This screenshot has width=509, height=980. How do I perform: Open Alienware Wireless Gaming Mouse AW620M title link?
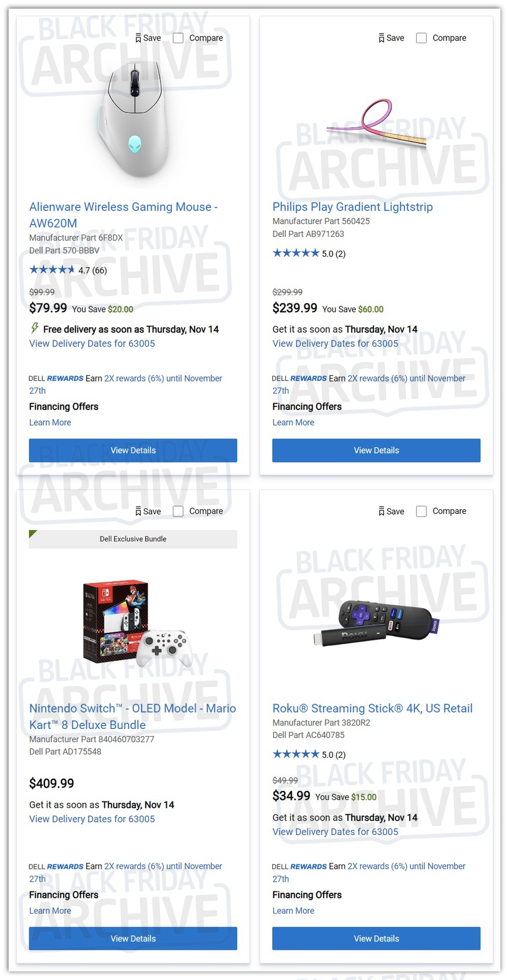123,215
